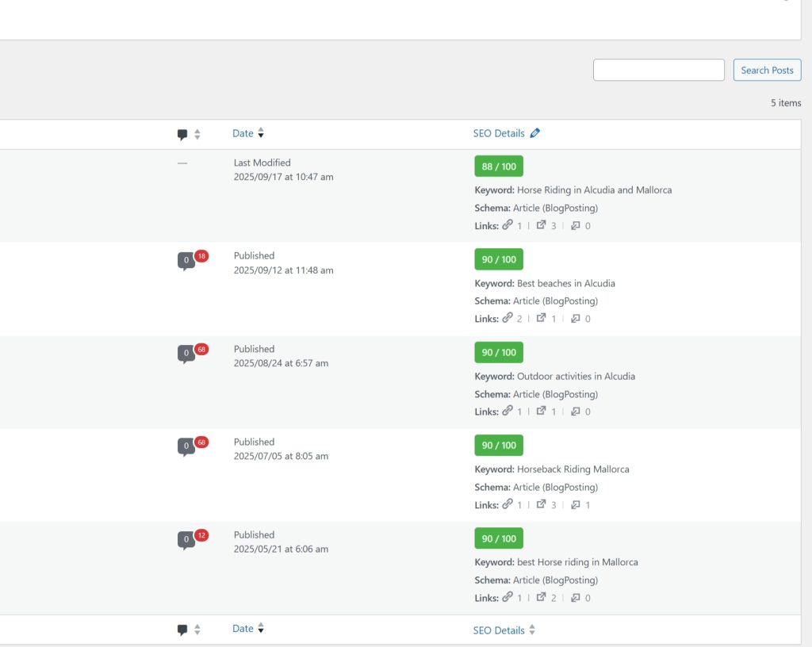
Task: Click sort arrows next to Date header
Action: pos(261,133)
